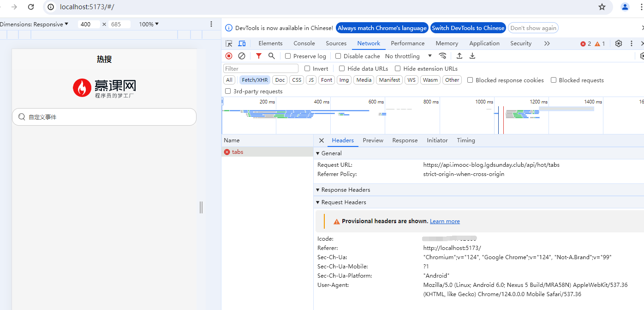This screenshot has width=644, height=310.
Task: Switch to Console tab
Action: [x=304, y=43]
